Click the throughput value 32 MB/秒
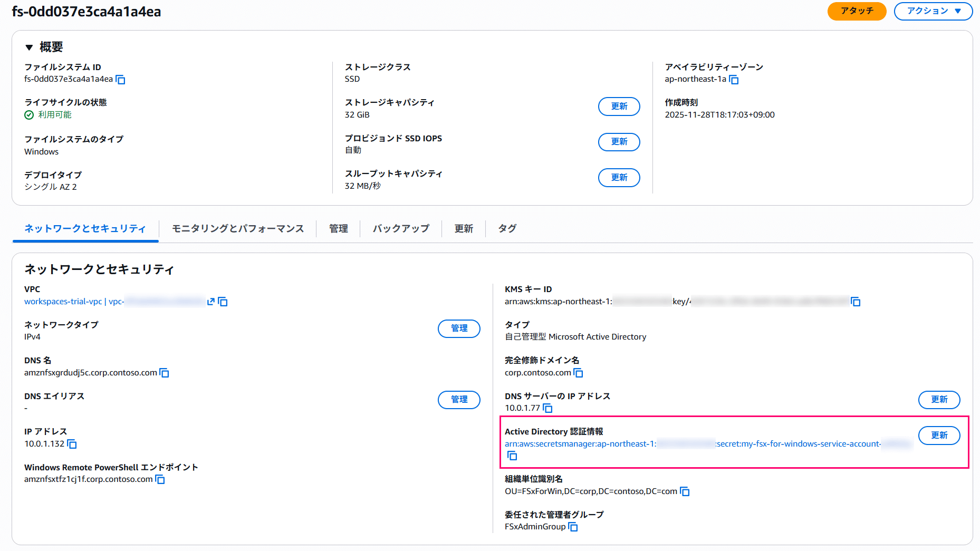This screenshot has width=980, height=551. tap(362, 186)
